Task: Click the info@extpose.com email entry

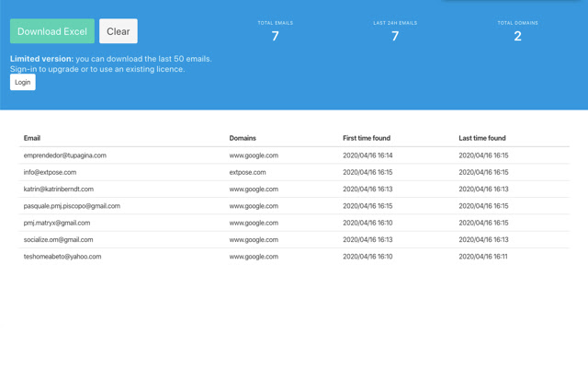Action: click(50, 172)
